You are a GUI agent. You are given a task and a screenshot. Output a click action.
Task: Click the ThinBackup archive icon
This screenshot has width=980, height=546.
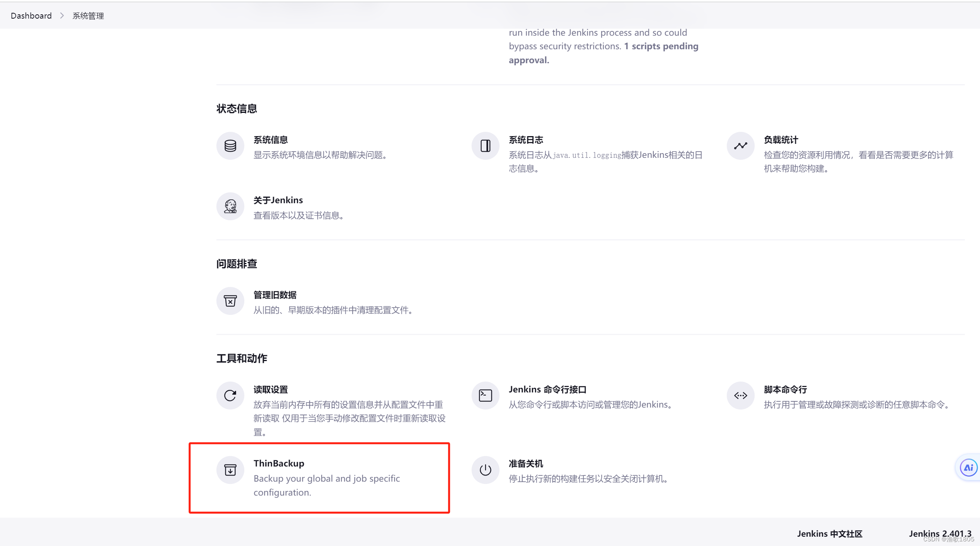point(230,470)
